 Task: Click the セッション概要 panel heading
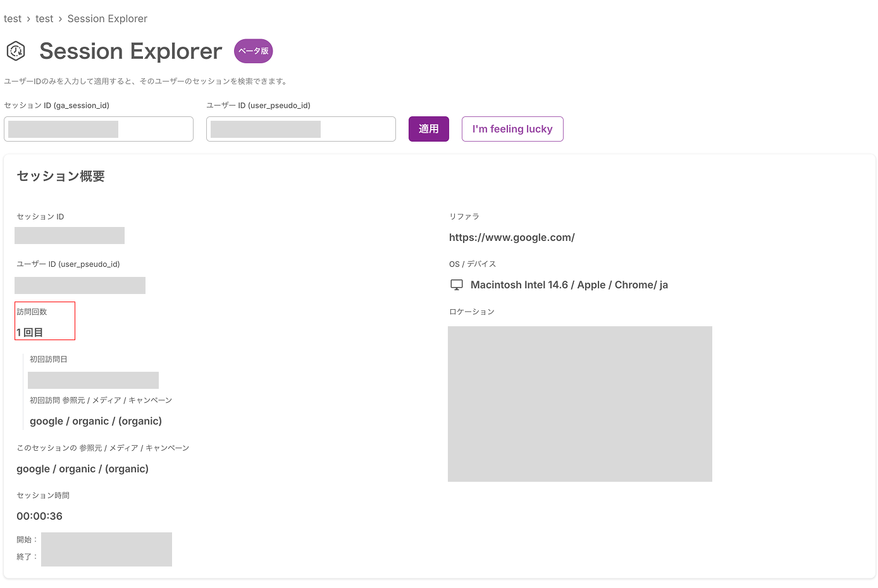point(59,176)
